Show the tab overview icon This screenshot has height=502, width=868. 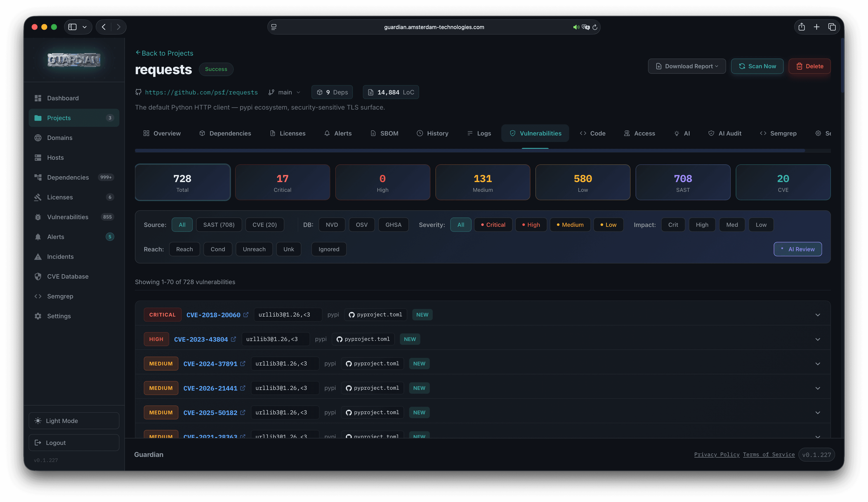click(832, 27)
